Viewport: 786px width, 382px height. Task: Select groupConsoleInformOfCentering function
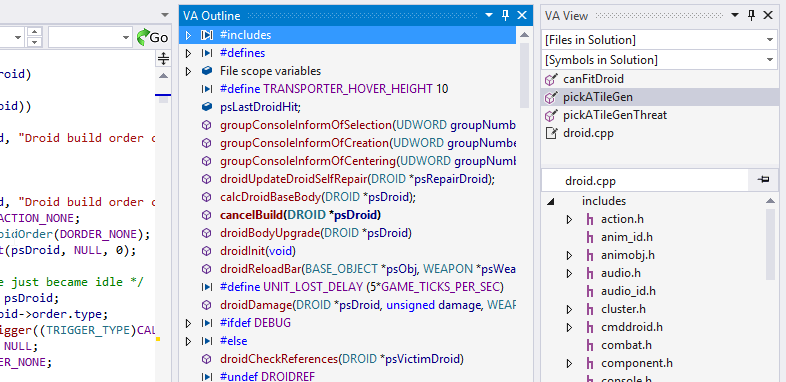[x=367, y=161]
